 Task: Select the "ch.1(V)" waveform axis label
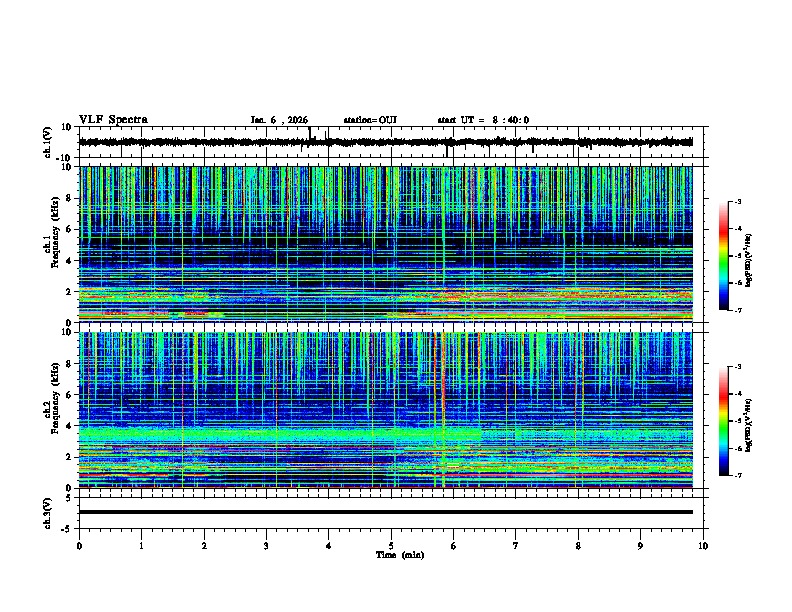tap(48, 142)
